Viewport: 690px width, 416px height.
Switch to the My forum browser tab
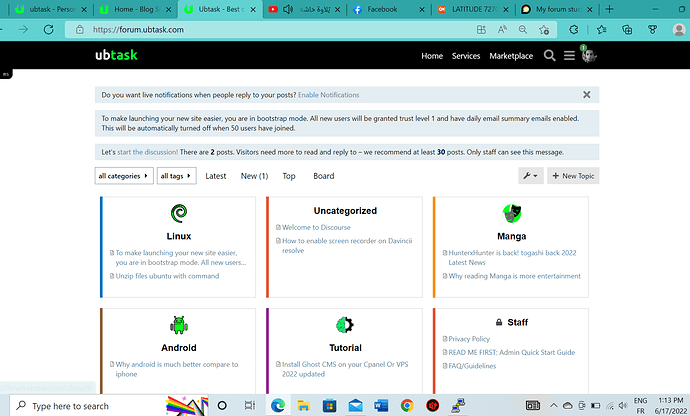pos(556,9)
